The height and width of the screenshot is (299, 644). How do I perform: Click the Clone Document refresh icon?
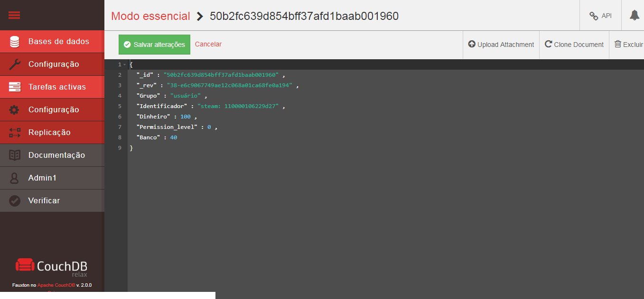(x=548, y=44)
